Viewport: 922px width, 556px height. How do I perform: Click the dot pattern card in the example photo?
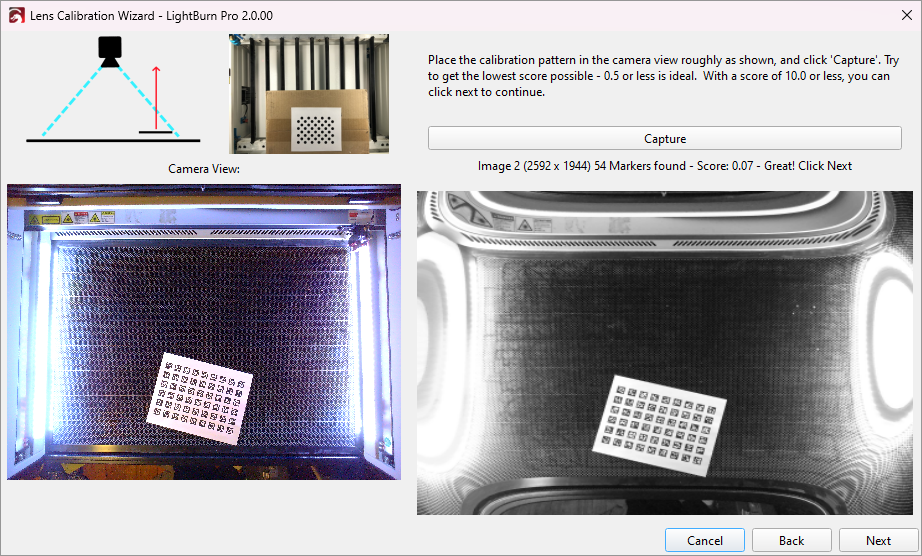pos(316,128)
